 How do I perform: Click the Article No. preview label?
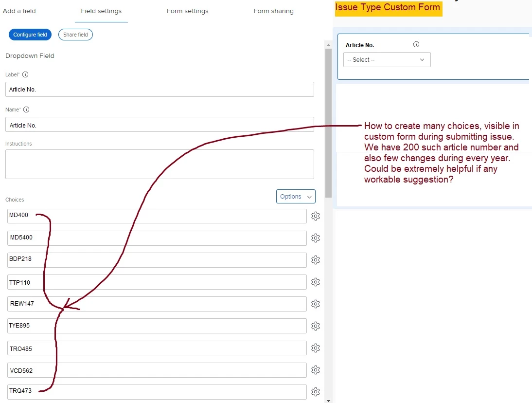pos(360,45)
